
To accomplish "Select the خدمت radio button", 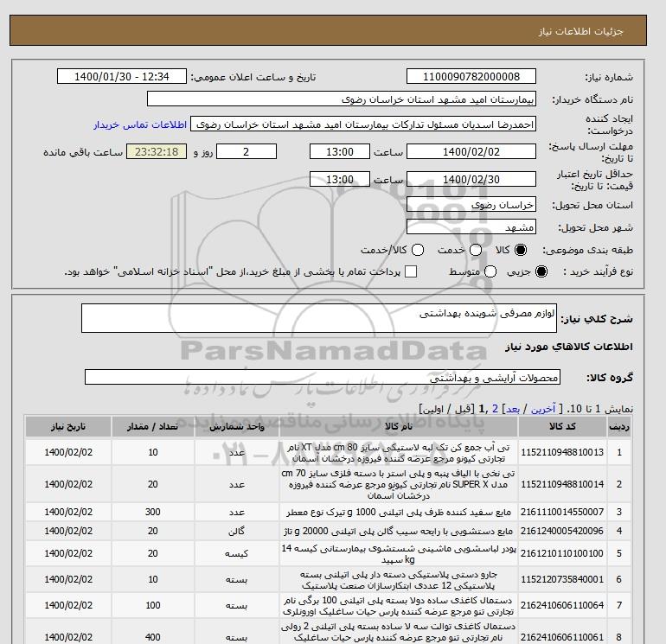I will 476,250.
